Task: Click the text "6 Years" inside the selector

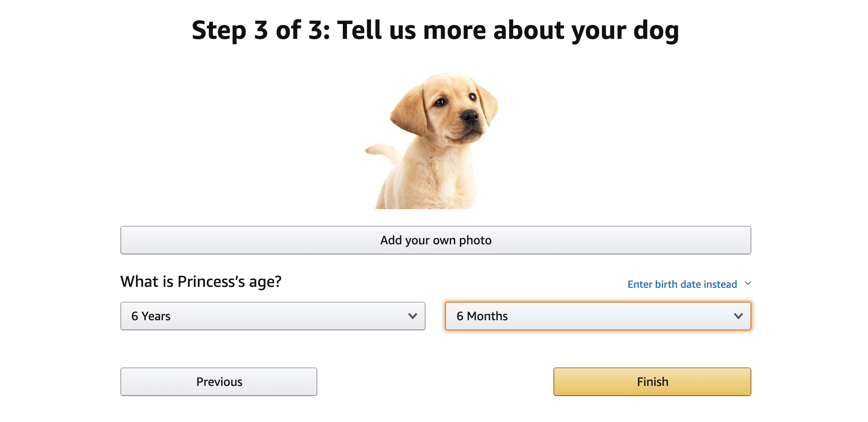Action: pos(151,316)
